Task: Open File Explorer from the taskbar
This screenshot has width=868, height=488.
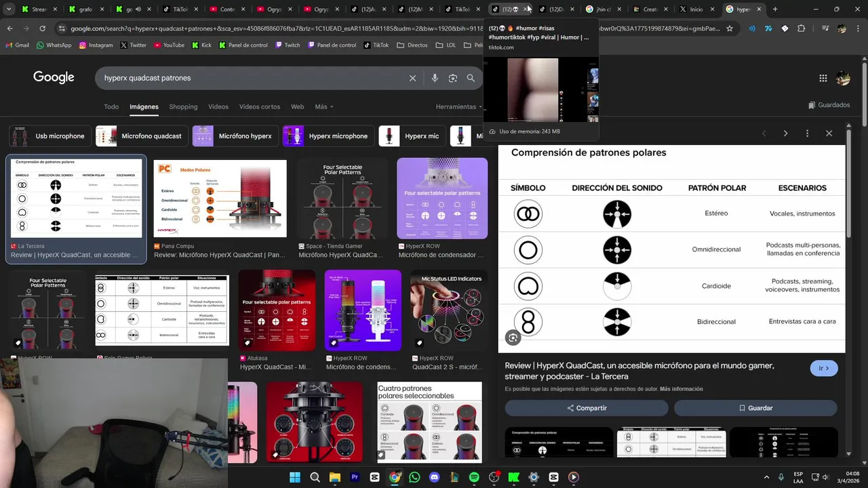Action: pyautogui.click(x=335, y=477)
